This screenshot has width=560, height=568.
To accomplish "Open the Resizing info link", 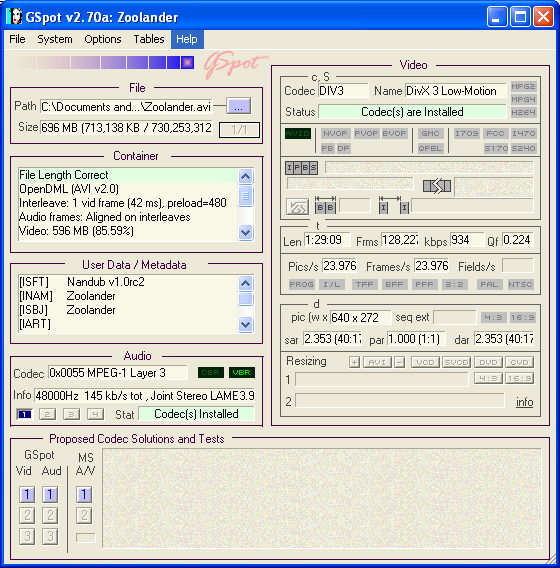I will (525, 402).
